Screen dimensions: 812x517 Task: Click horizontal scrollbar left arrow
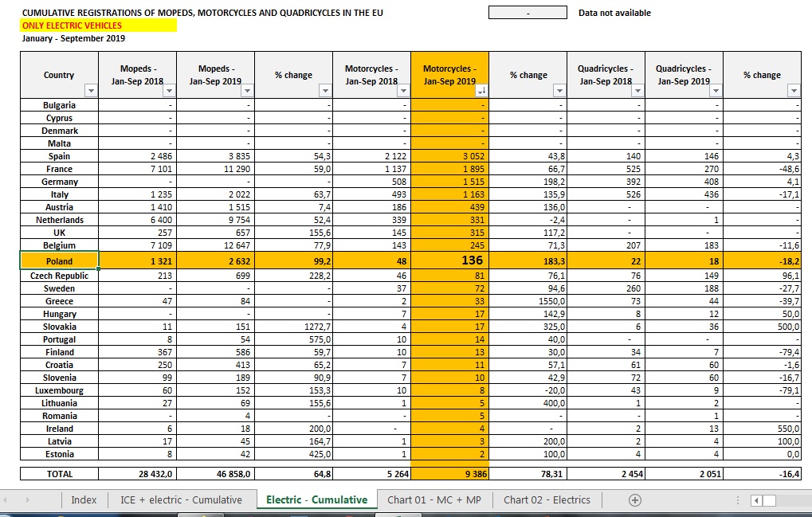(756, 500)
